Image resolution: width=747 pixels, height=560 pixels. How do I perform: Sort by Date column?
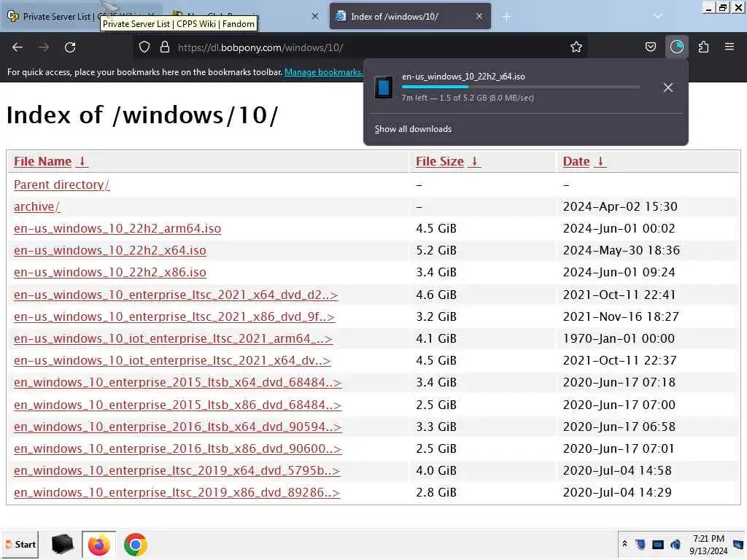click(584, 161)
